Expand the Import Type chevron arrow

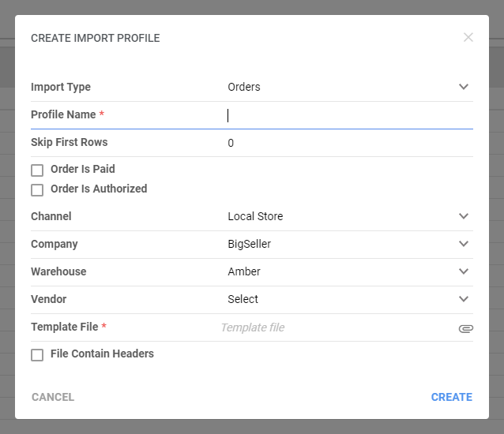coord(464,87)
